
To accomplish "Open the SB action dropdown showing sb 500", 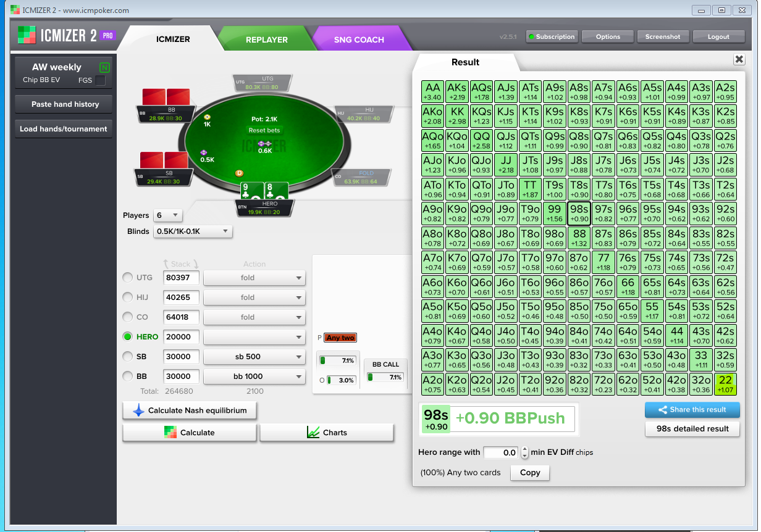I will click(254, 357).
